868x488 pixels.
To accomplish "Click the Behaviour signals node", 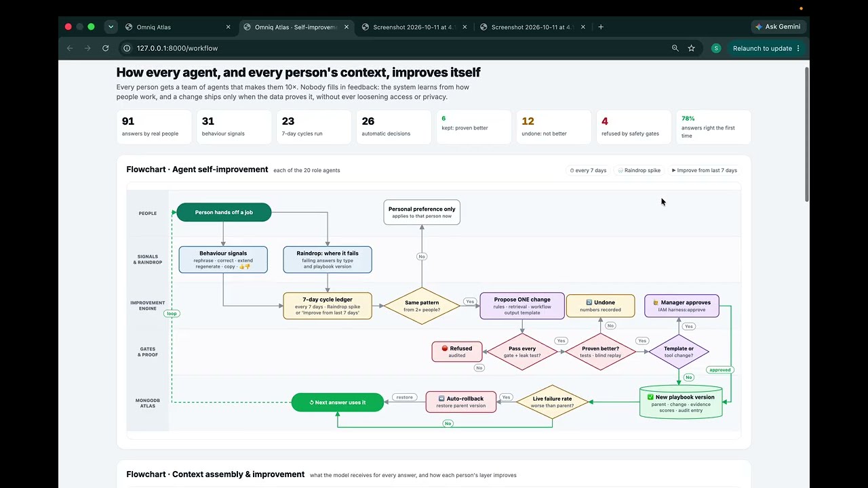I will click(223, 260).
